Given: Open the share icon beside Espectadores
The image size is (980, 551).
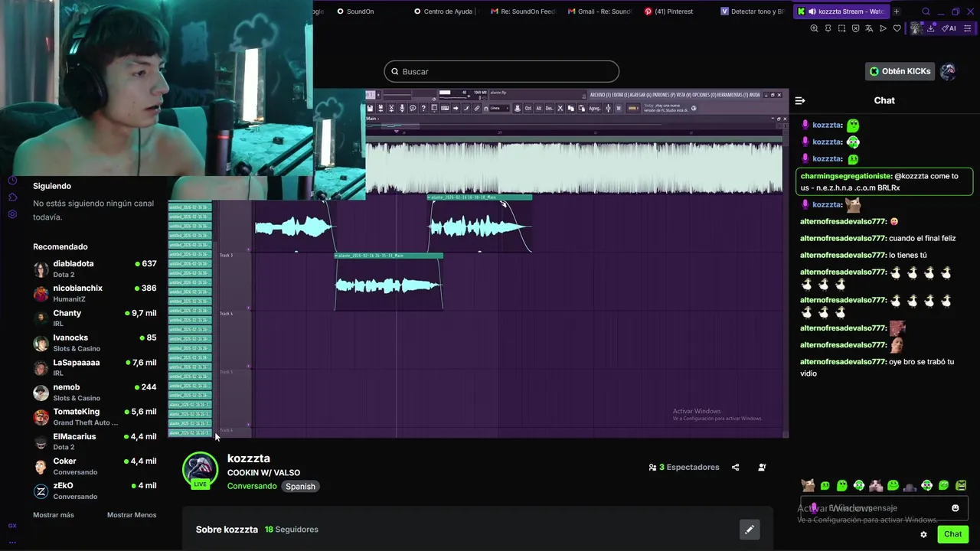Looking at the screenshot, I should point(735,467).
